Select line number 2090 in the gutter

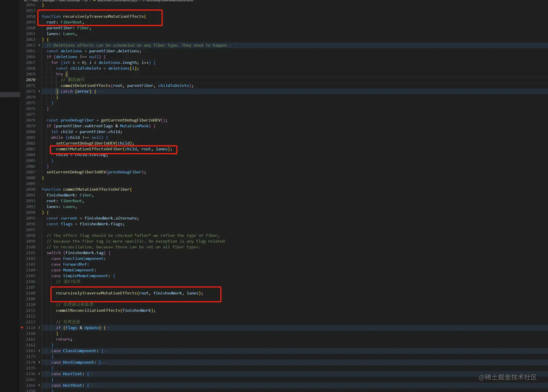coord(31,189)
